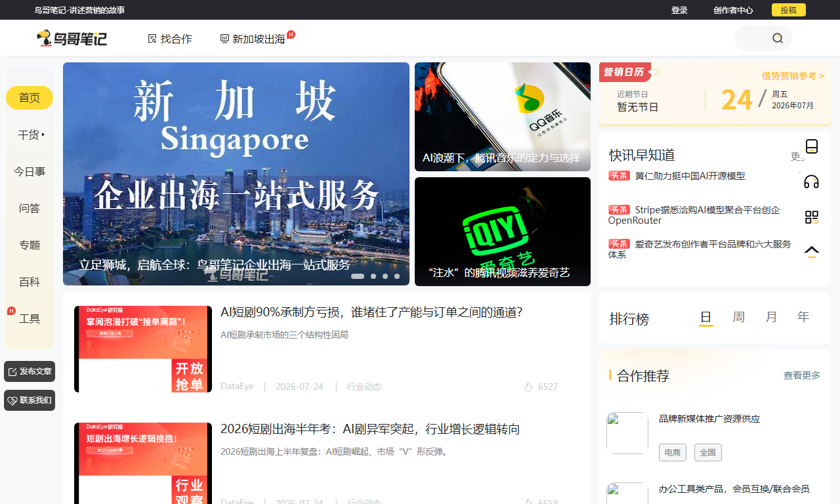This screenshot has height=504, width=840.
Task: Open 办公工具类产品 listing
Action: coord(734,489)
